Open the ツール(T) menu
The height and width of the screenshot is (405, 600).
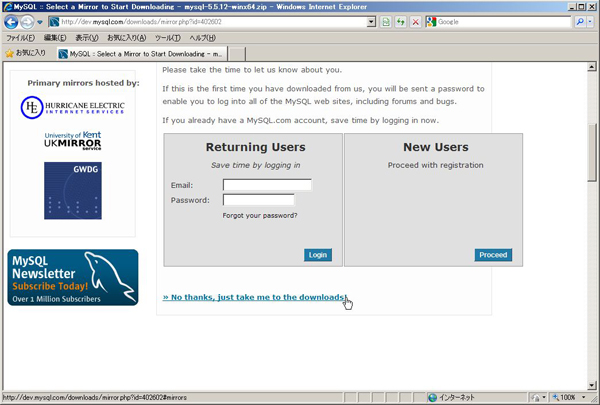(168, 38)
